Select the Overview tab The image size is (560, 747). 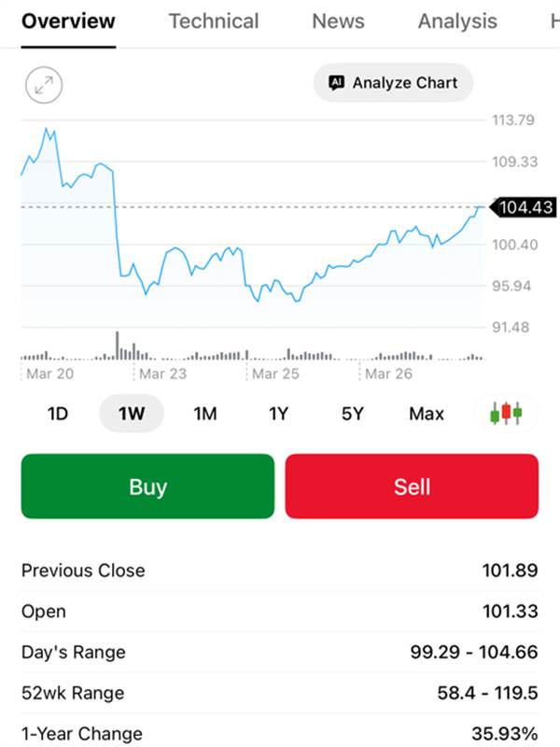pos(68,21)
